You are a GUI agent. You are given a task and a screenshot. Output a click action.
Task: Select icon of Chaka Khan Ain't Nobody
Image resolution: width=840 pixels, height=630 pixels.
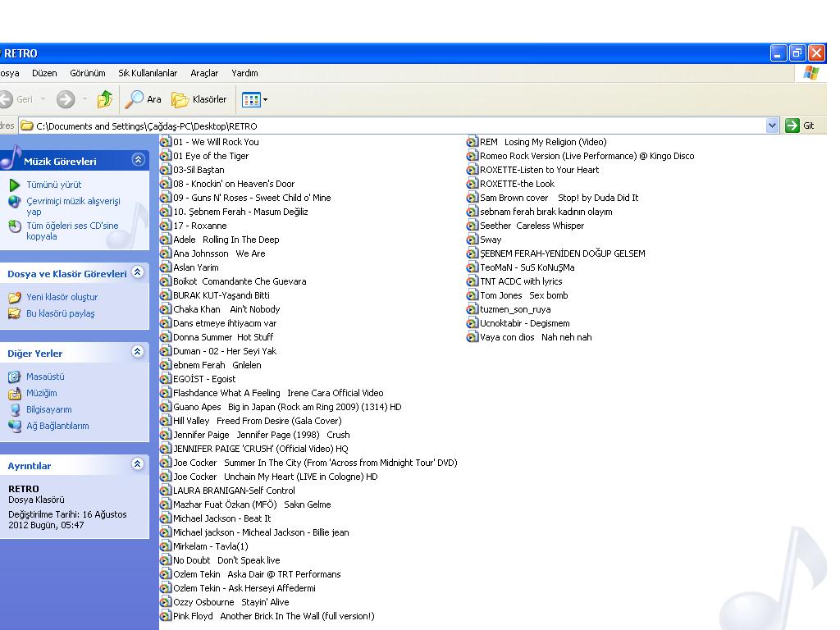click(166, 309)
